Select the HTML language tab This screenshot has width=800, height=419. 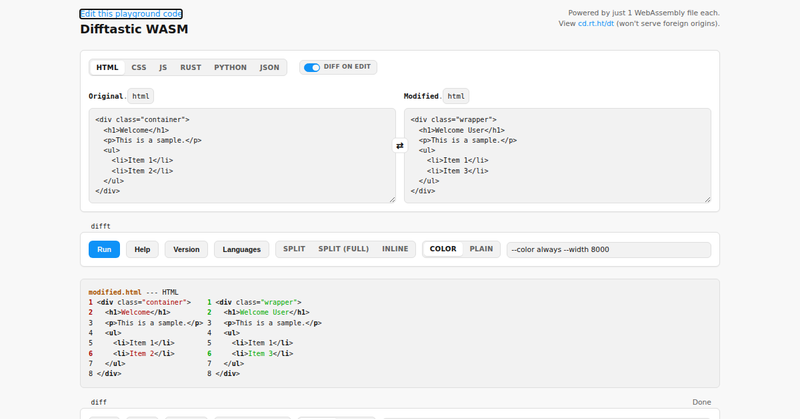pos(107,67)
